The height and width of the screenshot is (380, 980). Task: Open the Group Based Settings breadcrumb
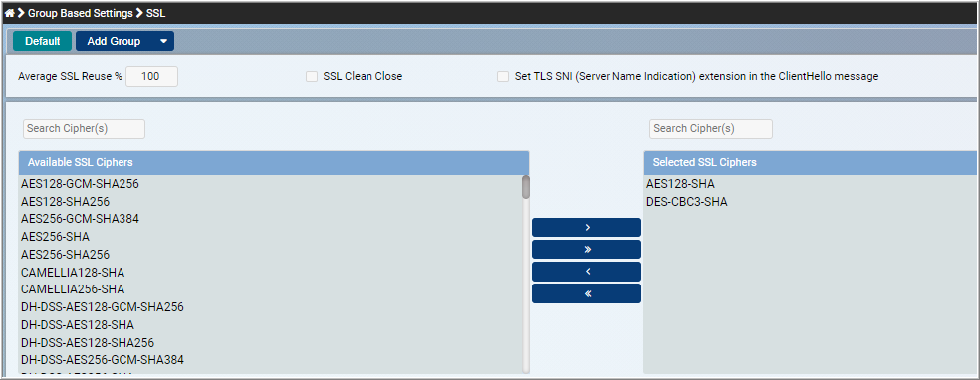pyautogui.click(x=80, y=13)
